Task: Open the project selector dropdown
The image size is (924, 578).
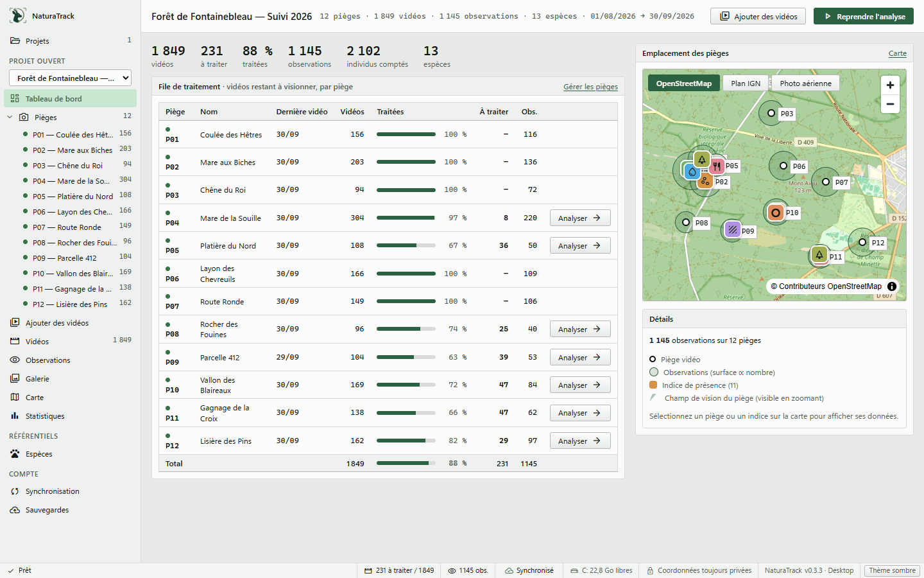Action: pos(70,78)
